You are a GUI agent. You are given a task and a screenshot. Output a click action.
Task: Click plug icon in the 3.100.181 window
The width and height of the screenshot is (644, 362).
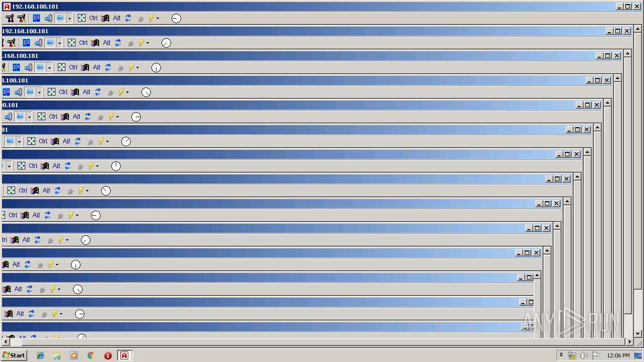[x=111, y=93]
